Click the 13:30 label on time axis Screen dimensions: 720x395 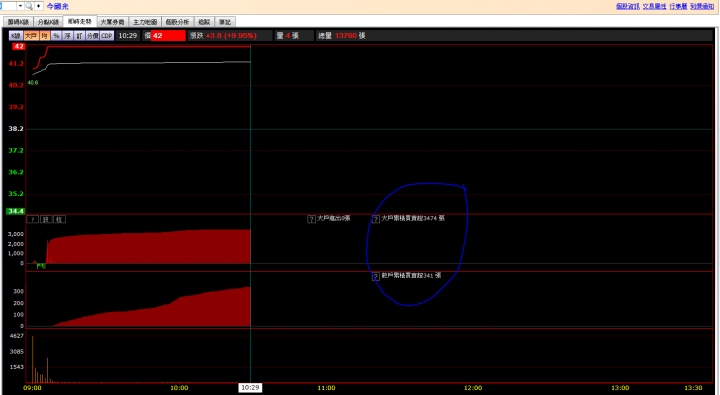click(693, 388)
